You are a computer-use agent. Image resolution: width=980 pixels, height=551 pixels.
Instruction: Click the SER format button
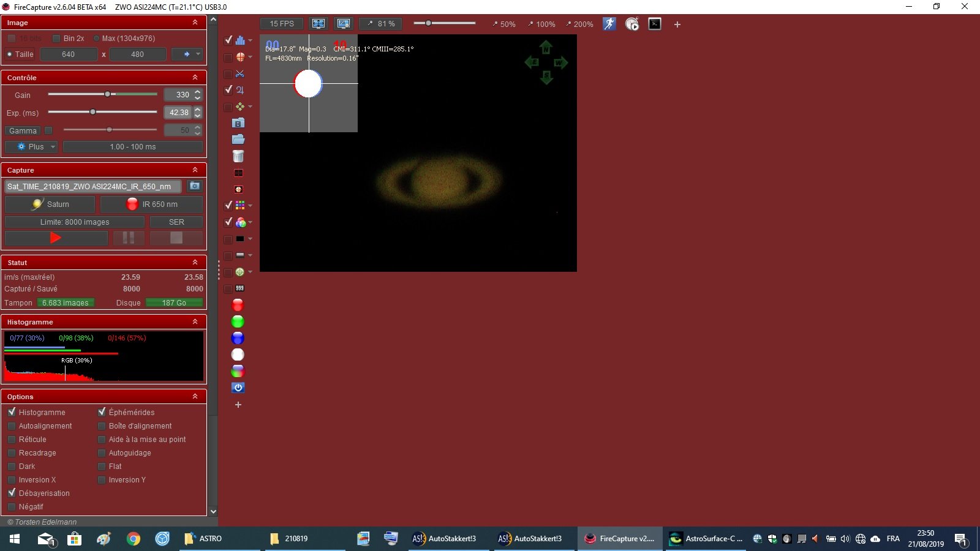click(176, 222)
